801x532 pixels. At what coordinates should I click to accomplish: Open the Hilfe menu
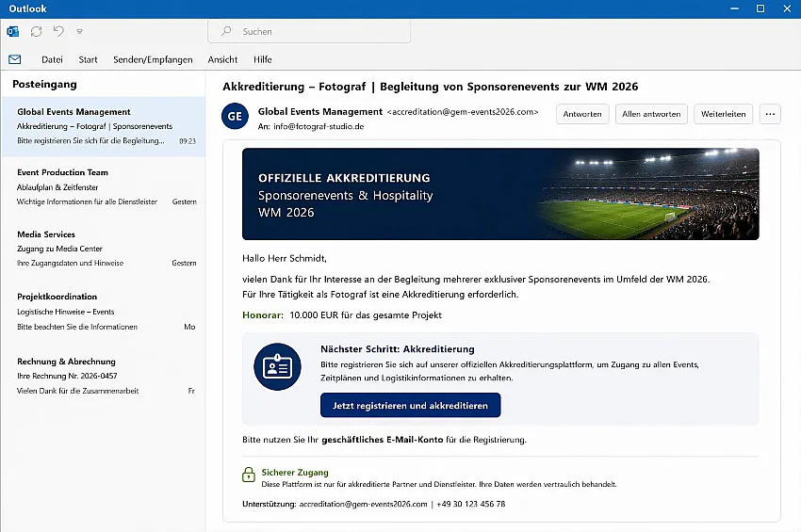pyautogui.click(x=263, y=59)
